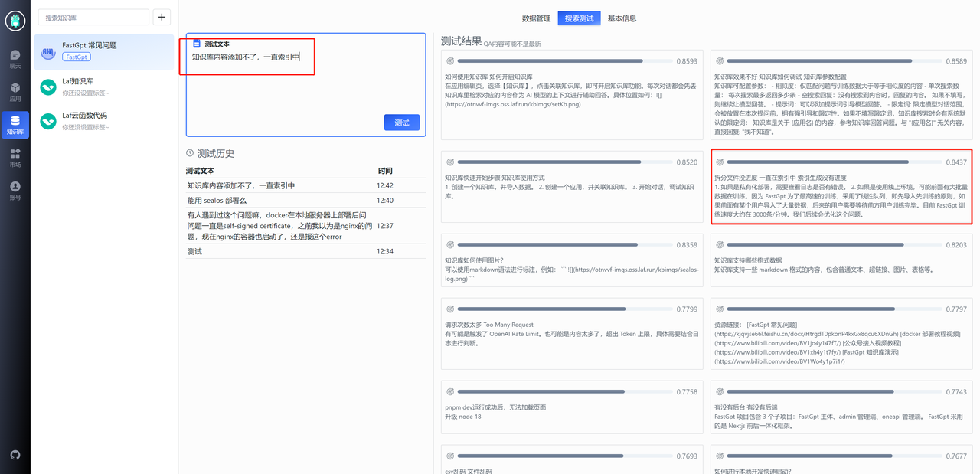Click the 搜索知识库 search input field
980x474 pixels.
point(92,16)
